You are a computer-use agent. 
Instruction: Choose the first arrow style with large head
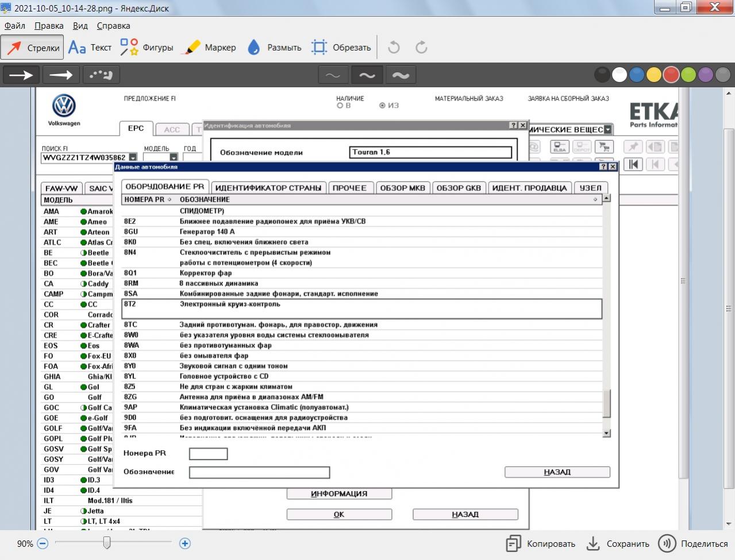[x=21, y=75]
